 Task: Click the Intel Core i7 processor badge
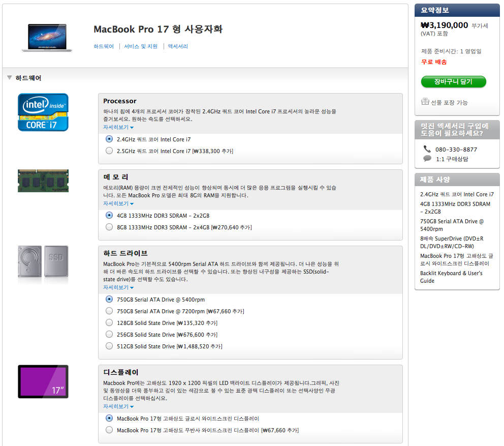[43, 112]
